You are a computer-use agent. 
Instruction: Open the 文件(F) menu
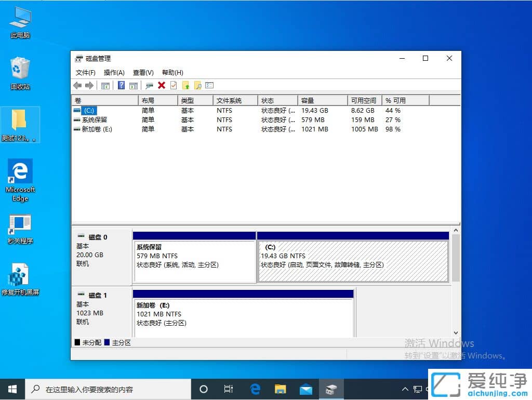click(86, 72)
